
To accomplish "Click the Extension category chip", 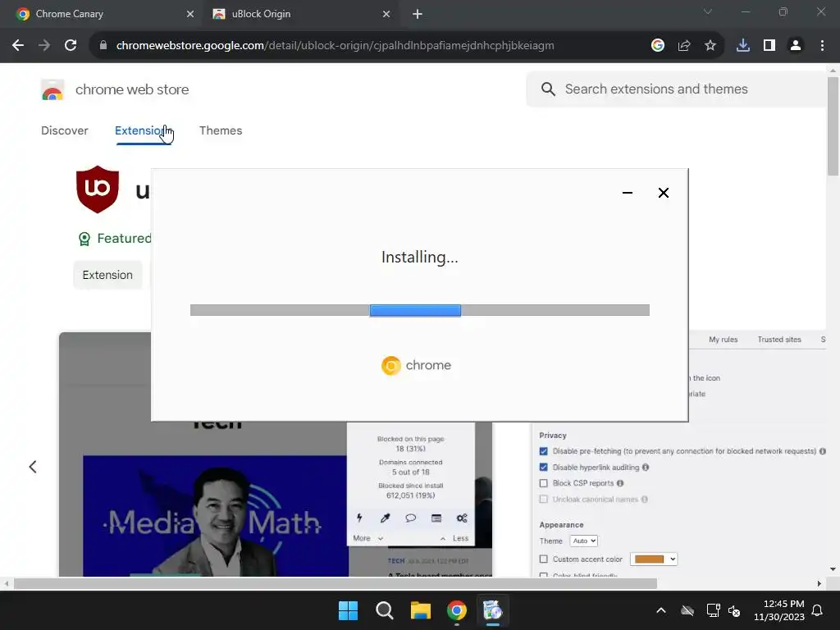I will tap(107, 275).
